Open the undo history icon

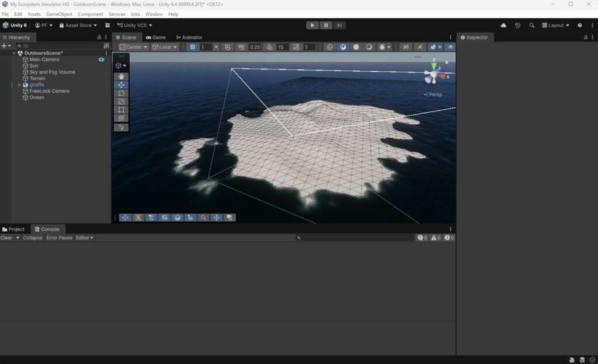pos(517,25)
